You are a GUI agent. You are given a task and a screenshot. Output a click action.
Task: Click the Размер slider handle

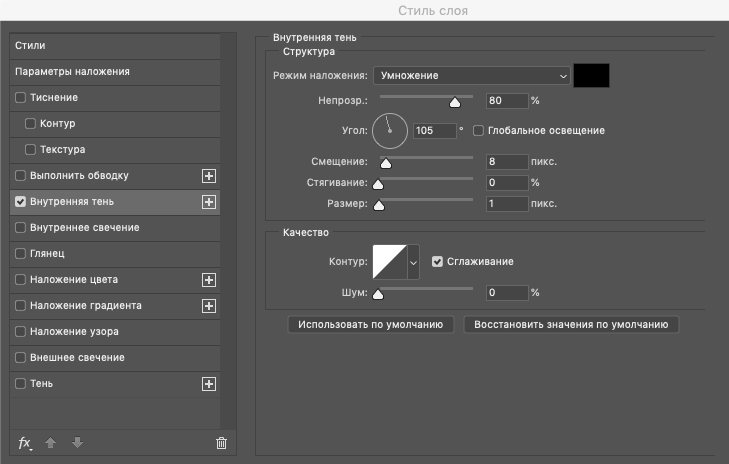pyautogui.click(x=379, y=205)
